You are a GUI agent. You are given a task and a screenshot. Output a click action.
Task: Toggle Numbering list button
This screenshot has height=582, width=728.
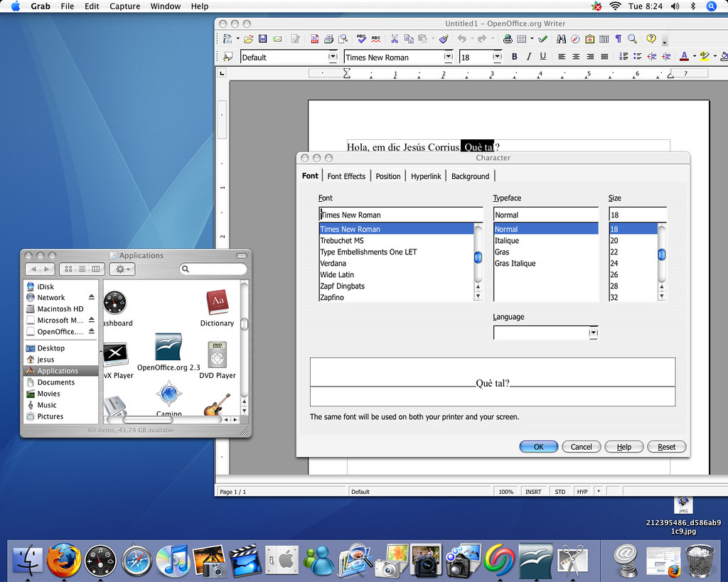(x=623, y=57)
